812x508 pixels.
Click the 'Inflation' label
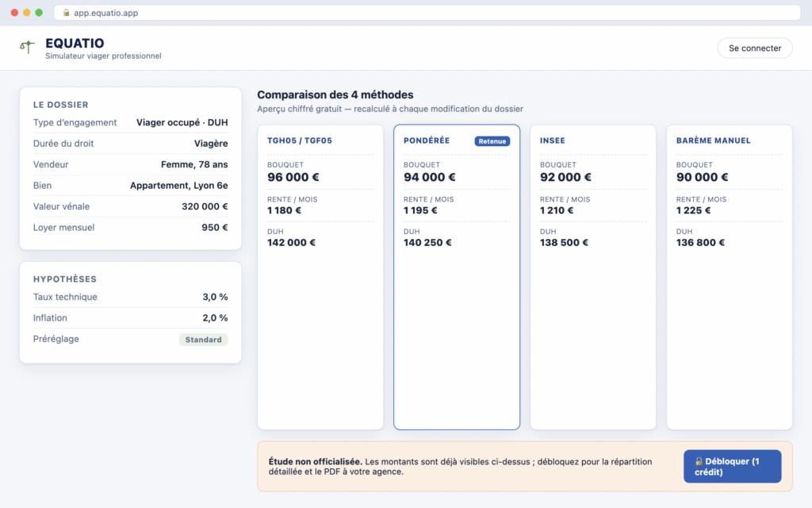50,317
